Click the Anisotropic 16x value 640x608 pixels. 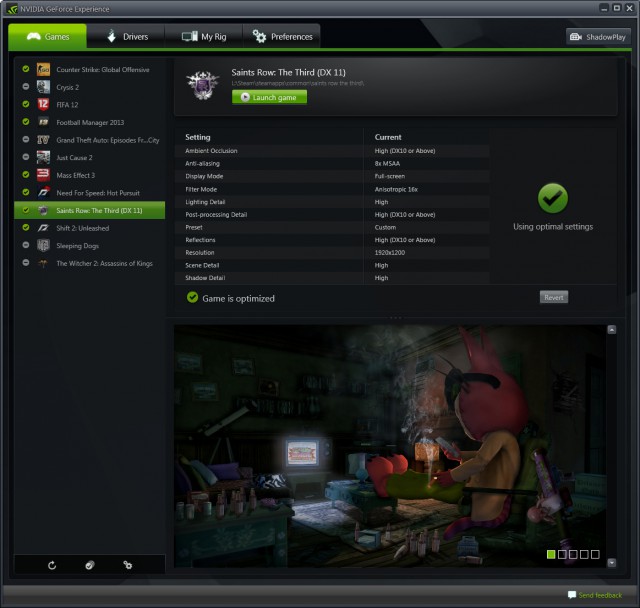coord(396,189)
